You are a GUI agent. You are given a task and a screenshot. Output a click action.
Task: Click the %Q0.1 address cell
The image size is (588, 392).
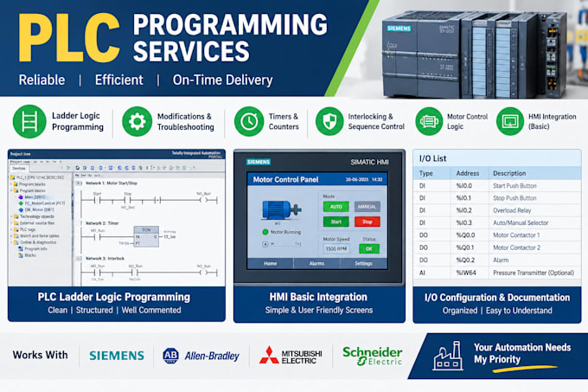click(x=465, y=247)
